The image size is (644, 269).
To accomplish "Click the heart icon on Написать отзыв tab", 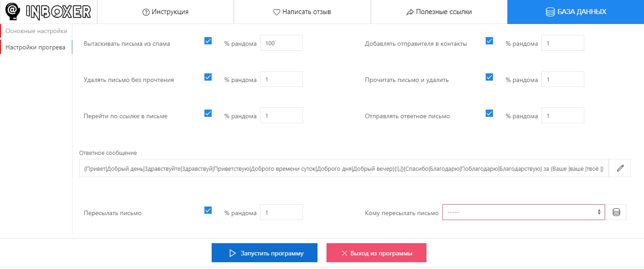I will (277, 12).
